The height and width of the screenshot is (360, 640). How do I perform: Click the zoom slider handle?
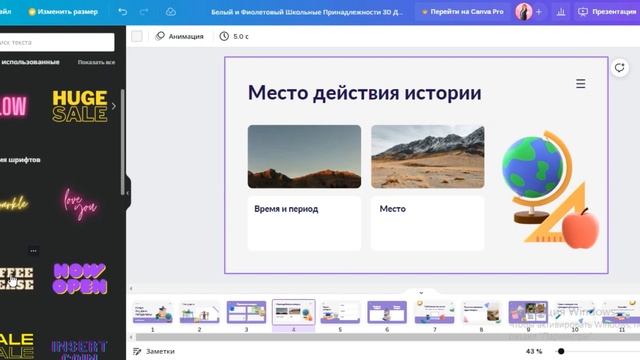(561, 351)
